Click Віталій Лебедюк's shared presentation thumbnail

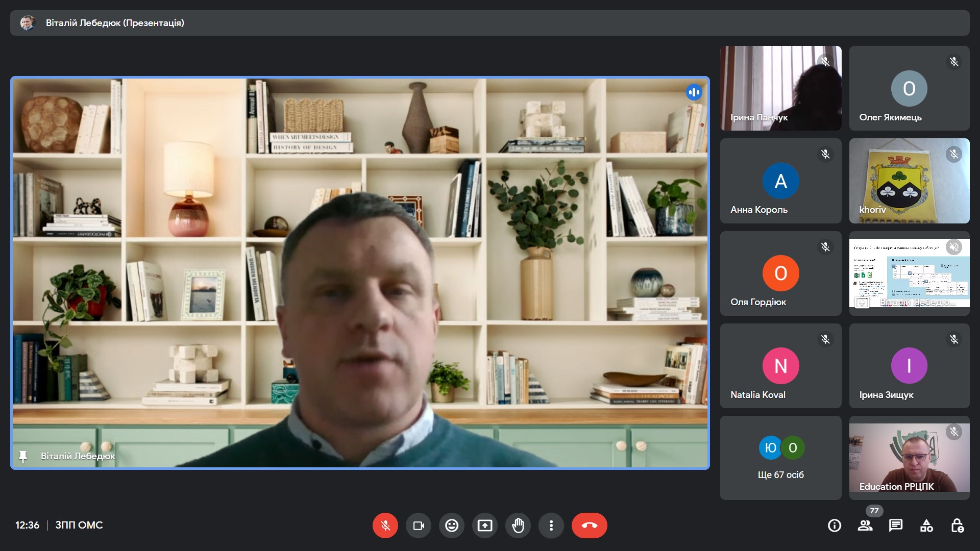(x=909, y=273)
